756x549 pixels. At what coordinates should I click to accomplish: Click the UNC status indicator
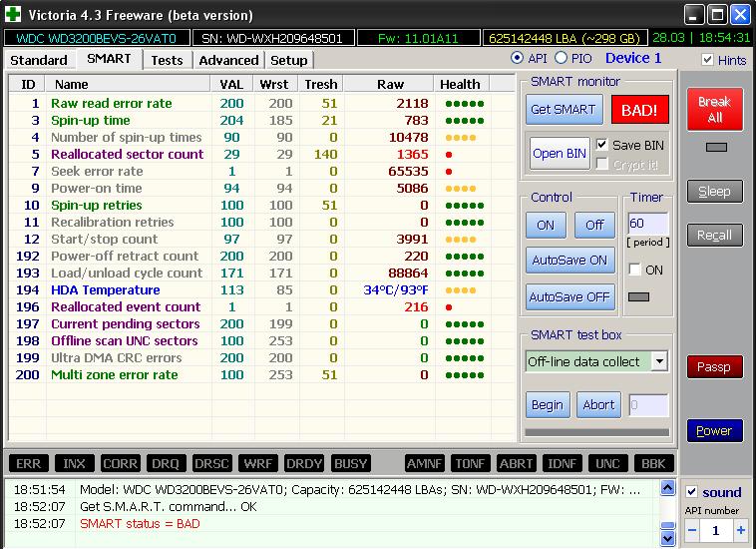607,463
